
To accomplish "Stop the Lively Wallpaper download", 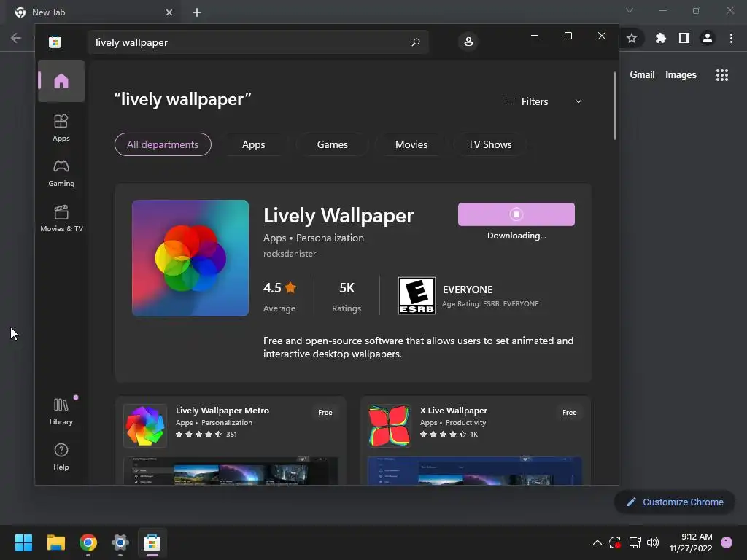I will [x=516, y=214].
